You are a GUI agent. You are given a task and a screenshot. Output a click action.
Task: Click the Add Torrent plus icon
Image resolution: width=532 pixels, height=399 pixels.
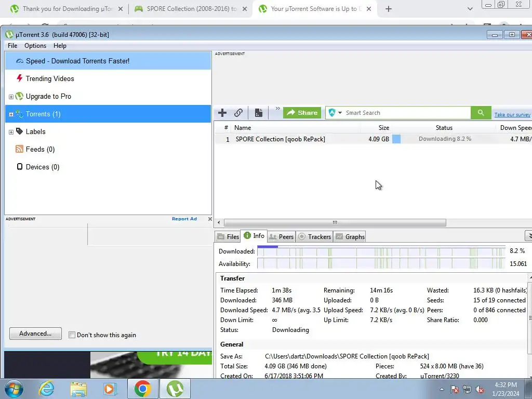tap(222, 113)
